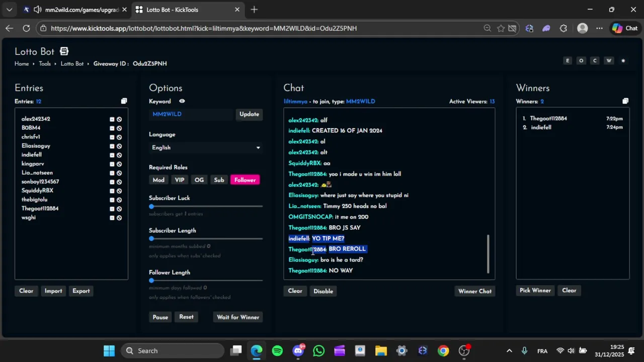644x362 pixels.
Task: Go to Home in the breadcrumb
Action: [x=22, y=64]
